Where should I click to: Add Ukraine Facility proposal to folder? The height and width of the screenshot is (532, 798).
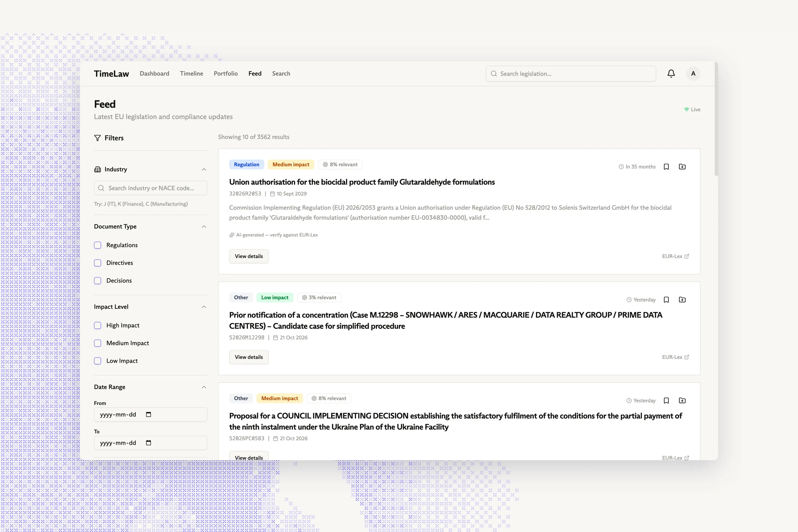pyautogui.click(x=682, y=400)
